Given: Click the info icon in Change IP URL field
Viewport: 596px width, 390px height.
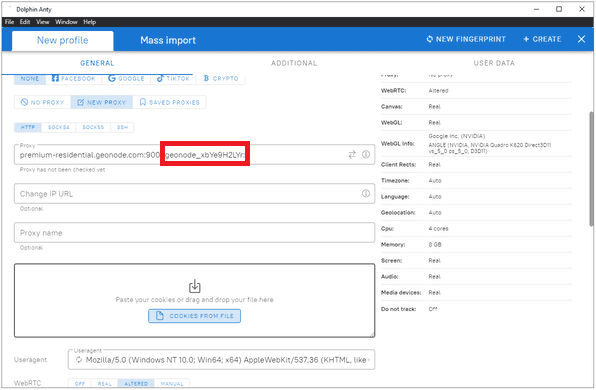Looking at the screenshot, I should (366, 194).
